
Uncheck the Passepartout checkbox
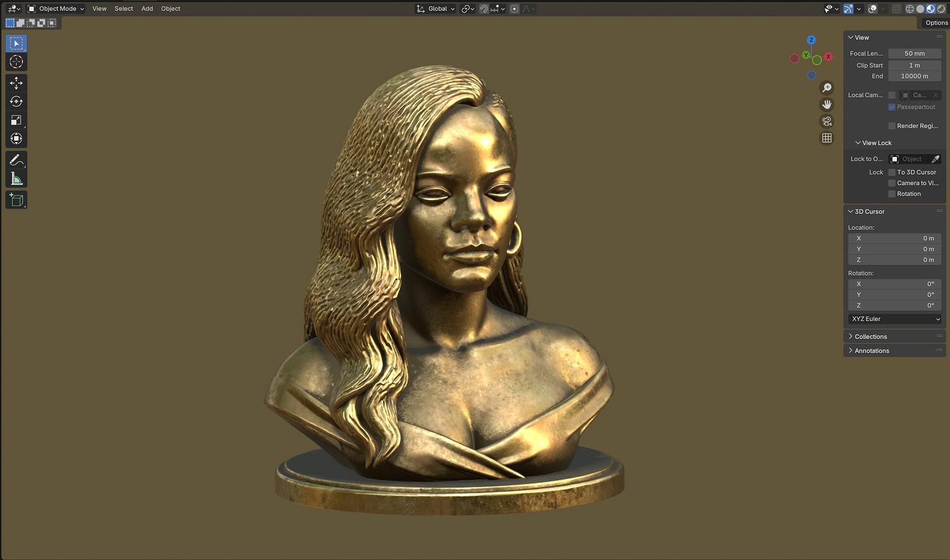pyautogui.click(x=892, y=107)
